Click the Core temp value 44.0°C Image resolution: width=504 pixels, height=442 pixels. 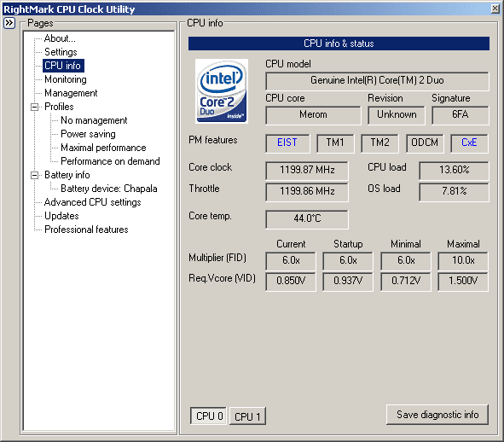pos(307,219)
